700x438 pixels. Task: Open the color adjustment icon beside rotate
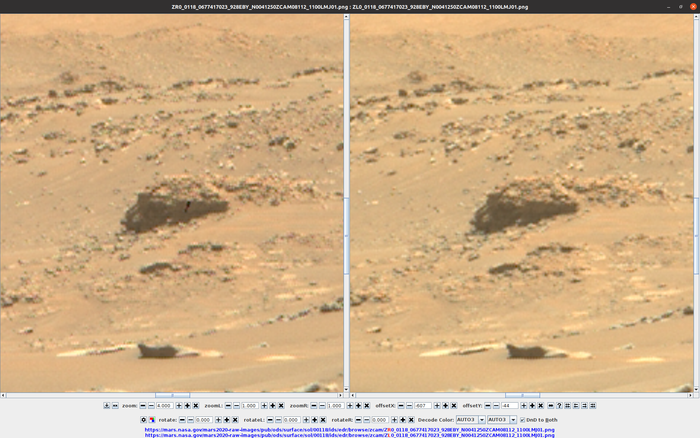coord(152,419)
